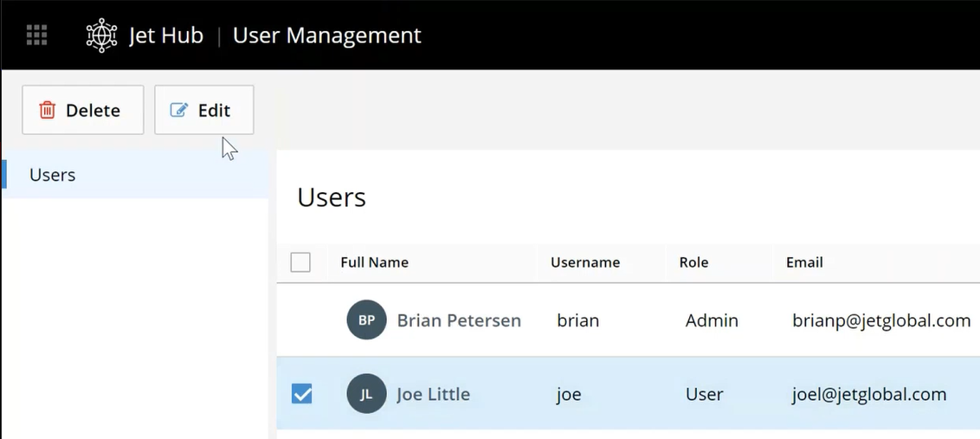This screenshot has width=980, height=439.
Task: Click the JL avatar for Joe Little
Action: point(367,394)
